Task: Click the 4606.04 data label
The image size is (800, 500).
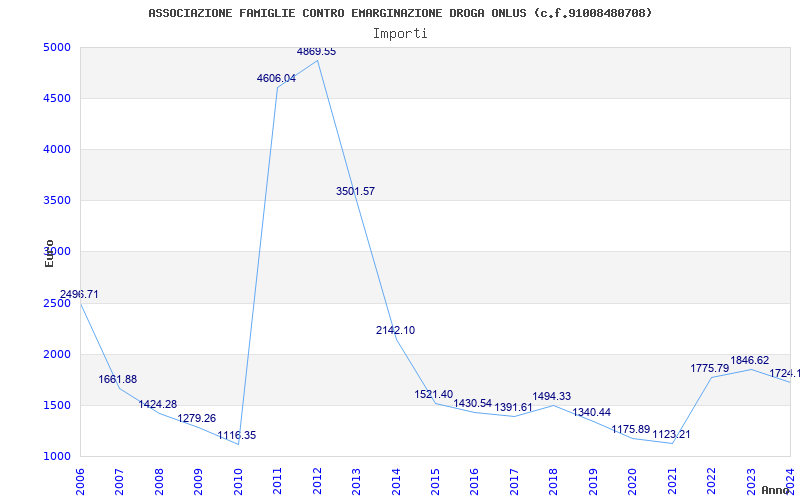Action: 276,79
